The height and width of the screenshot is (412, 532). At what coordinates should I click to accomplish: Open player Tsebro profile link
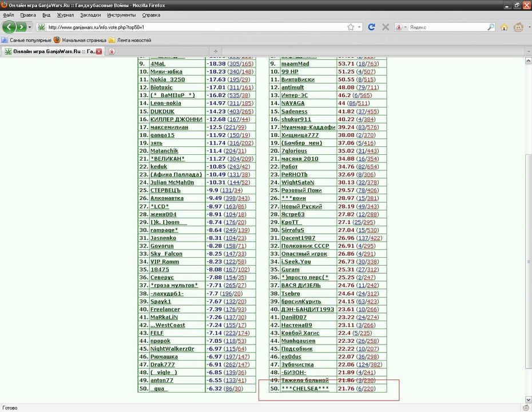[x=291, y=293]
